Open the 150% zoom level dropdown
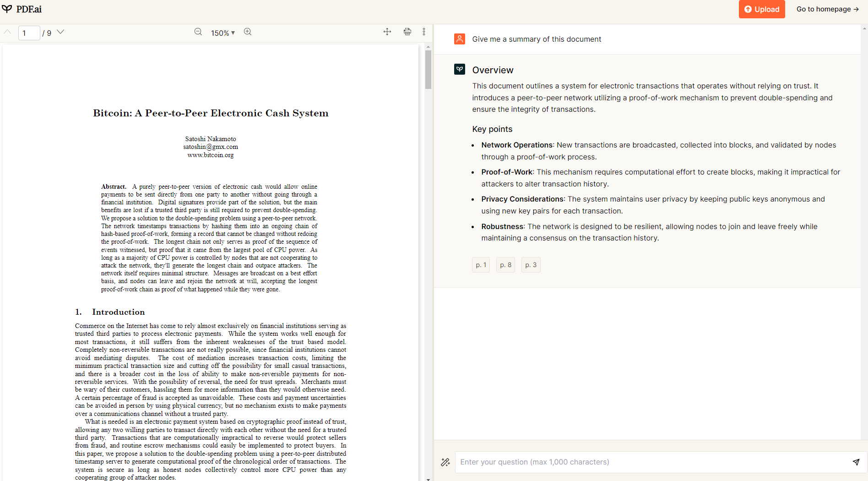868x481 pixels. click(x=222, y=33)
